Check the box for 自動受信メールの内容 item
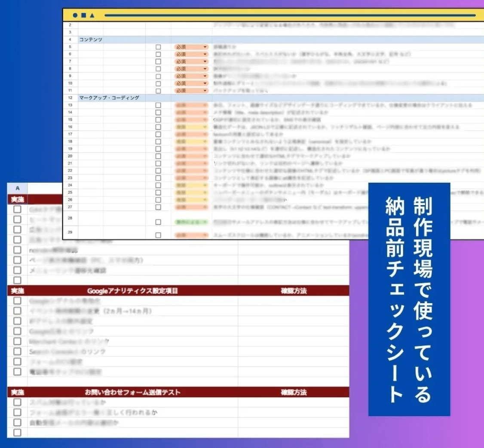Viewport: 484px width, 448px height. tap(16, 422)
